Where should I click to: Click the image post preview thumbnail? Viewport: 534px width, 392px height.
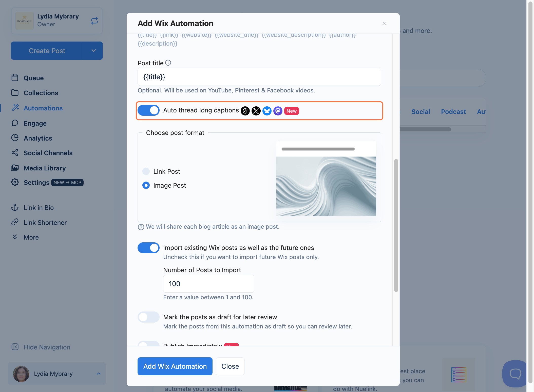click(326, 179)
